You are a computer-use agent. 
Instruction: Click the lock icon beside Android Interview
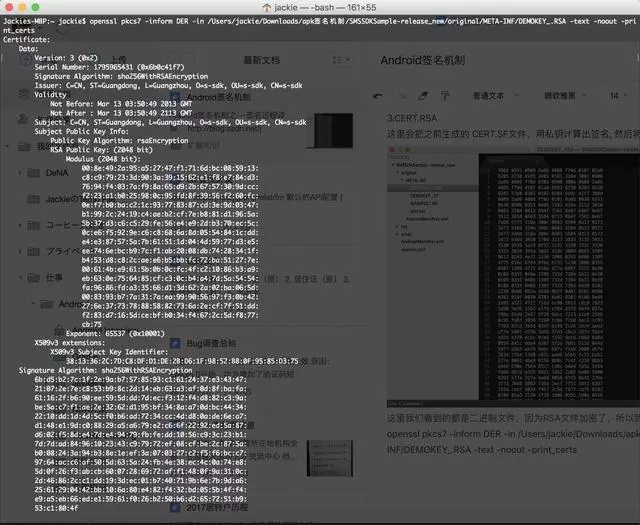coord(60,330)
